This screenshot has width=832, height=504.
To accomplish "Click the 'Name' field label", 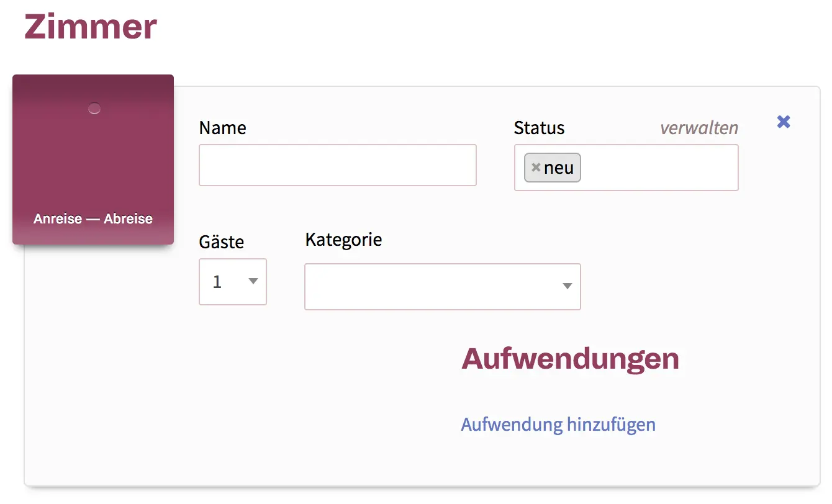I will point(222,128).
